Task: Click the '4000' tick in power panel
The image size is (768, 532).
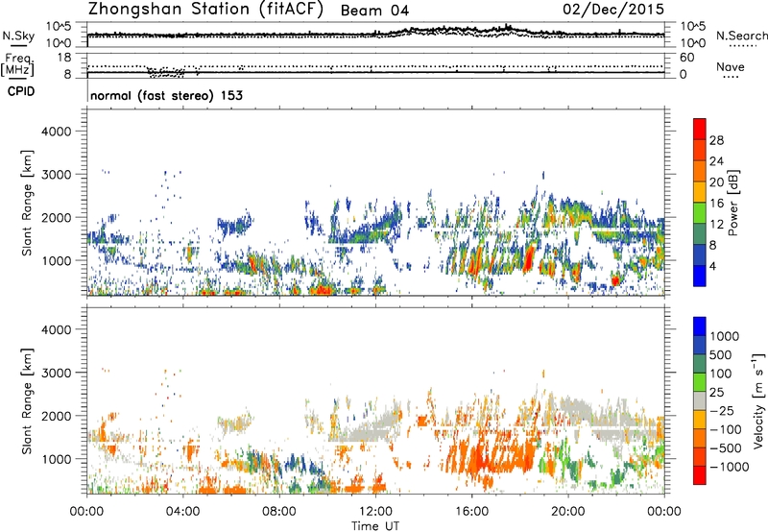Action: click(x=56, y=132)
